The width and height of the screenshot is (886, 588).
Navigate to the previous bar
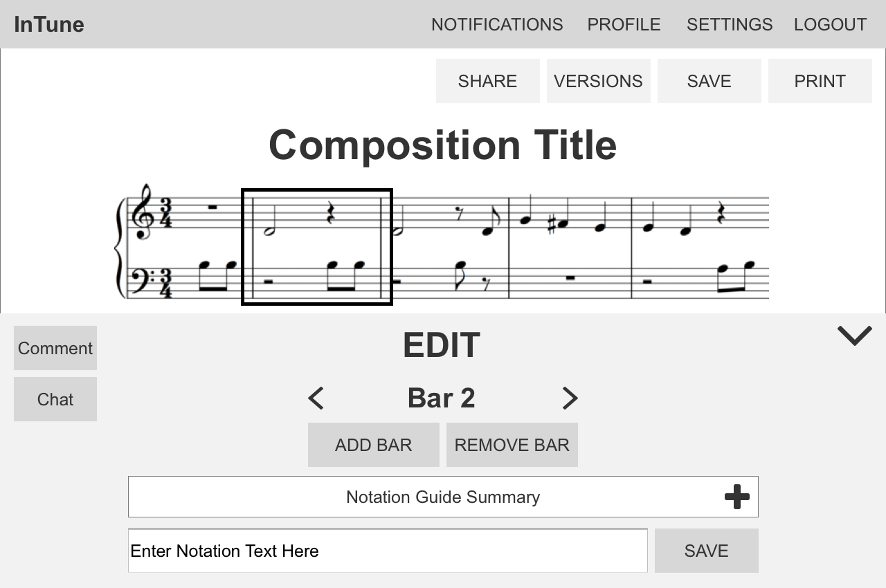point(316,398)
